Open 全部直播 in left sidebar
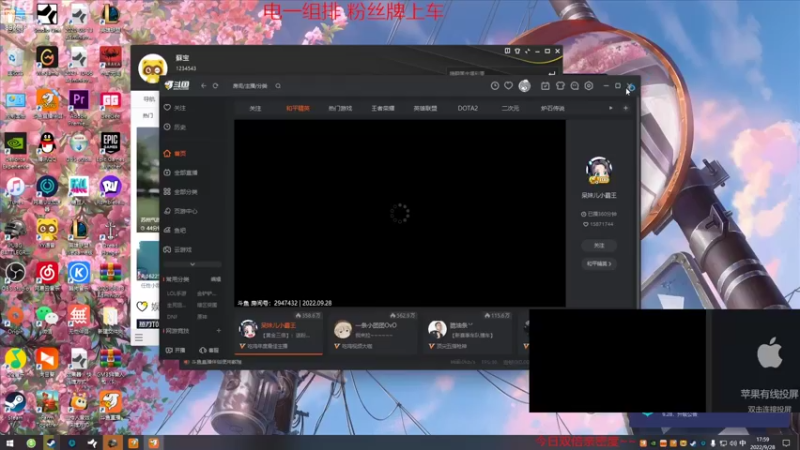The image size is (800, 450). [181, 172]
